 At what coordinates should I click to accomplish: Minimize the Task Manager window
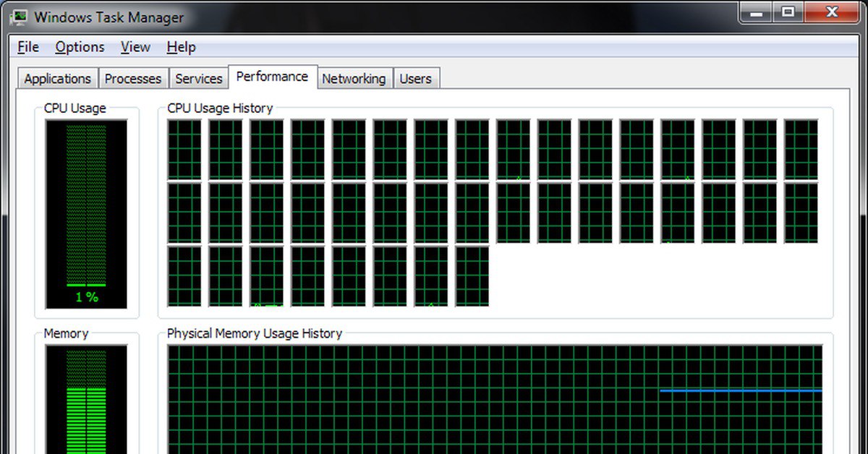click(754, 12)
